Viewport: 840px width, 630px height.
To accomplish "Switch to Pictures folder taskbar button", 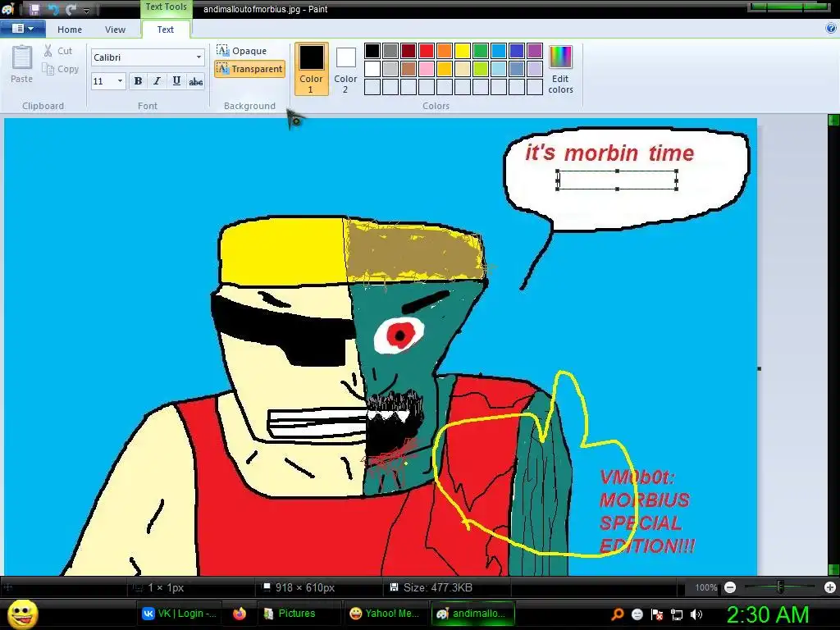I will (x=298, y=614).
